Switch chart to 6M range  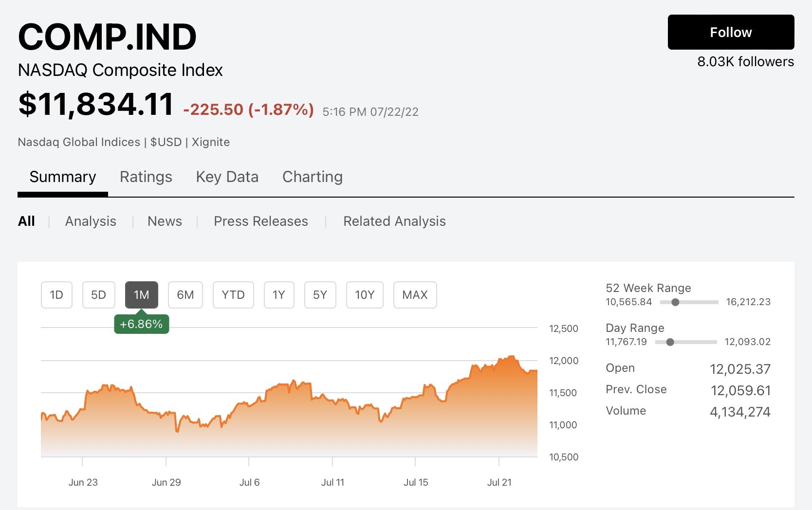click(185, 295)
